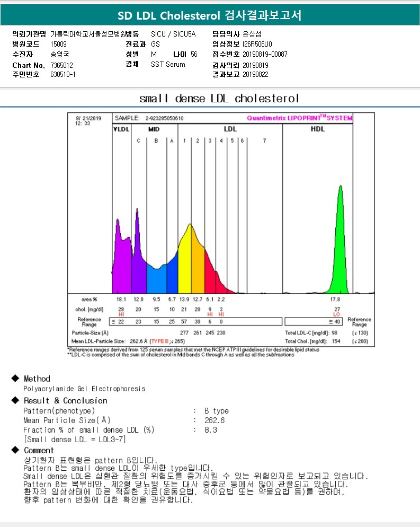Image resolution: width=420 pixels, height=527 pixels.
Task: Select reference range value '≥ 40'
Action: click(334, 322)
